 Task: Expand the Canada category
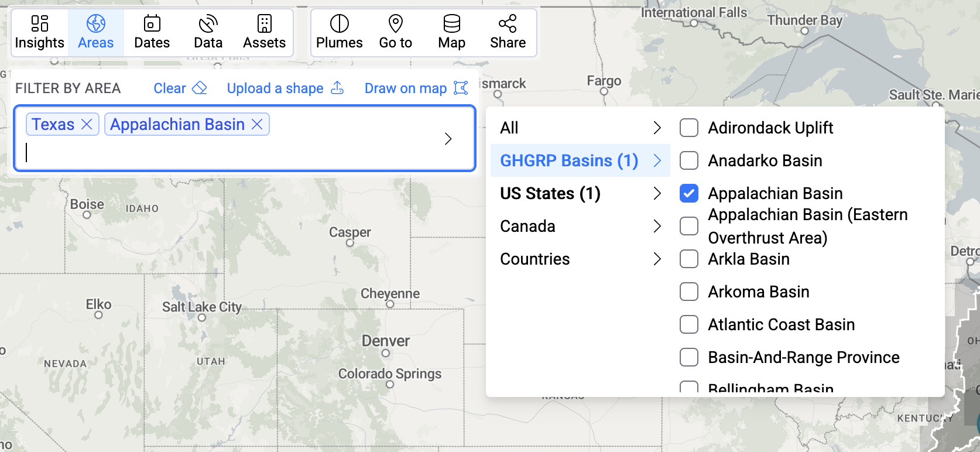[580, 226]
